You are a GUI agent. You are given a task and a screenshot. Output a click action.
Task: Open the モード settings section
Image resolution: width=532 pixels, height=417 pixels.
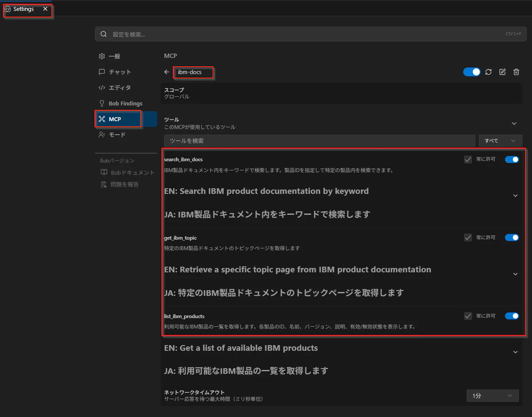click(x=126, y=135)
